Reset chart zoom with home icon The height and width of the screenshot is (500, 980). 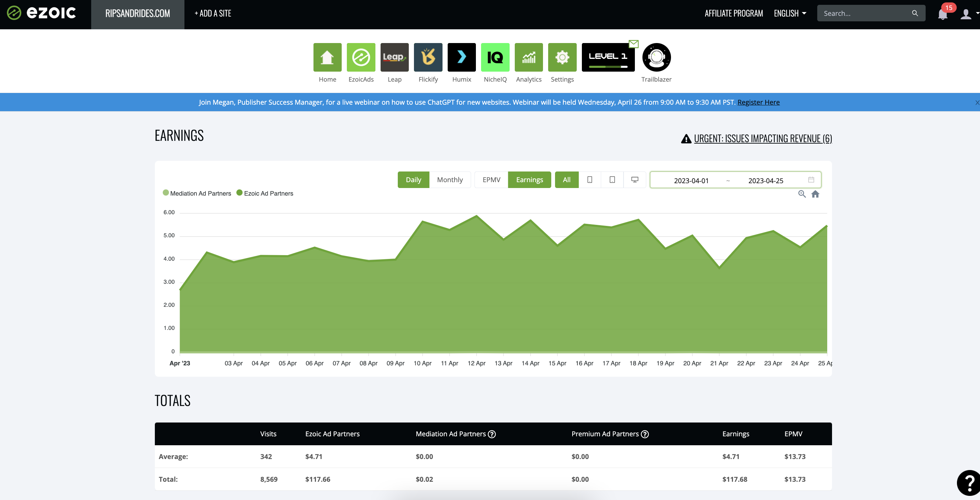[x=815, y=194]
